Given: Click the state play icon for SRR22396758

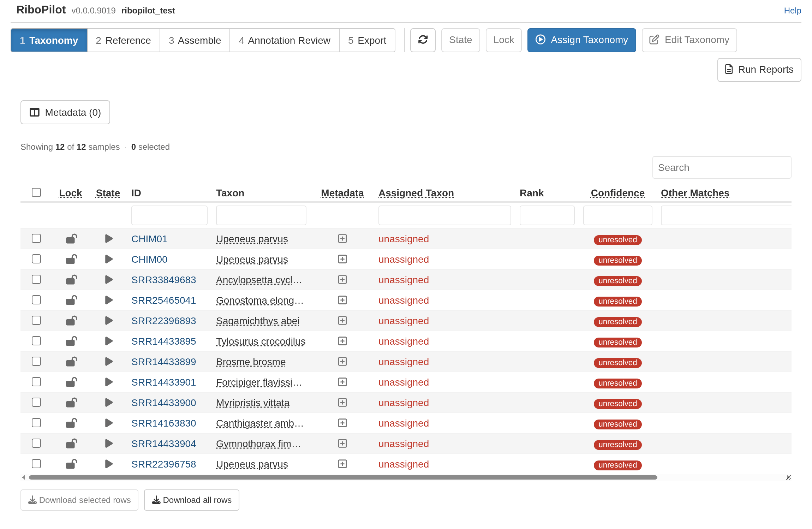Looking at the screenshot, I should [109, 464].
